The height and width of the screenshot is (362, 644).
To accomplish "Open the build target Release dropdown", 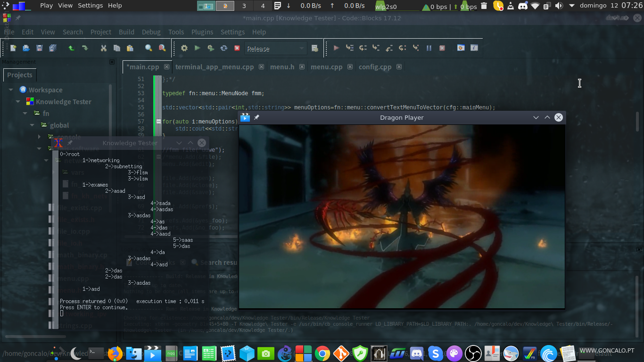I will [x=276, y=49].
